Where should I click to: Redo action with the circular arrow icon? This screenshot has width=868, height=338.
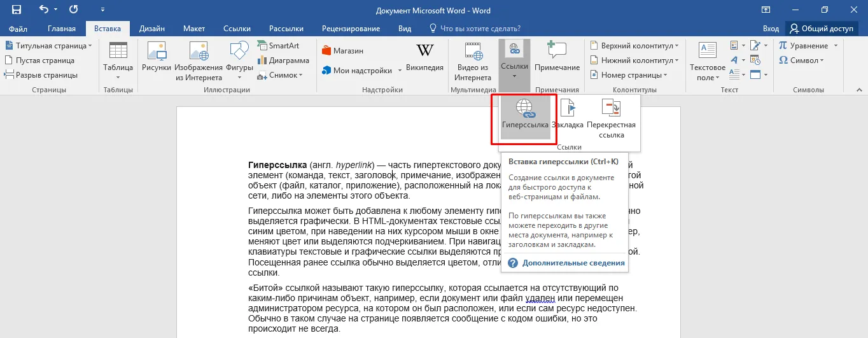(x=73, y=10)
